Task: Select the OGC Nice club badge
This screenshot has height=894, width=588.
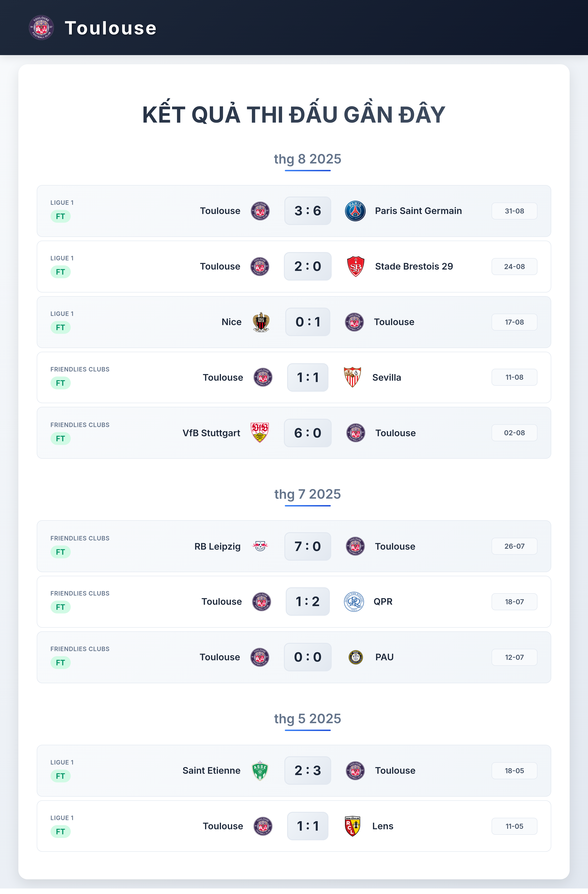Action: coord(261,322)
